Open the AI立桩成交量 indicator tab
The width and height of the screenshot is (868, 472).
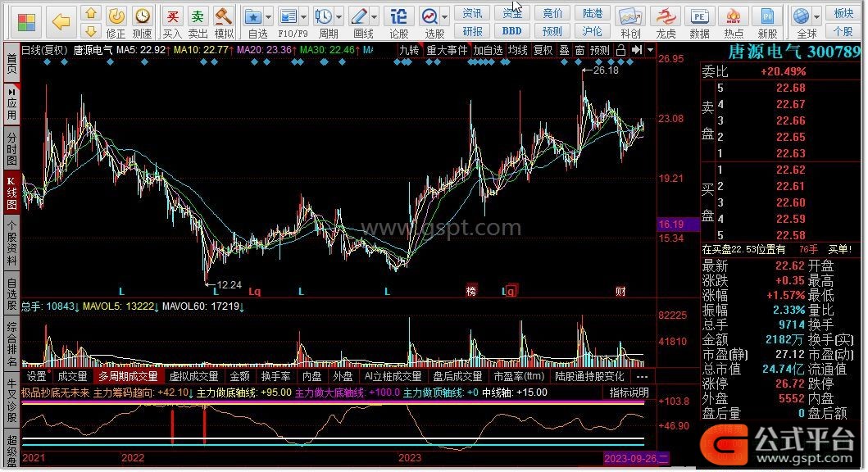pyautogui.click(x=393, y=376)
